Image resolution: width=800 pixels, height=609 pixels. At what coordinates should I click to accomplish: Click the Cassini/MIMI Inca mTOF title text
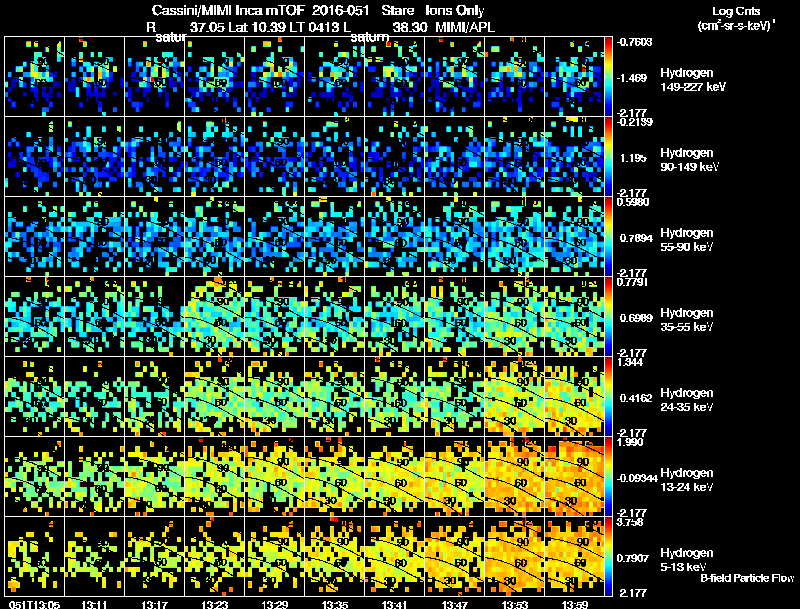pyautogui.click(x=228, y=10)
